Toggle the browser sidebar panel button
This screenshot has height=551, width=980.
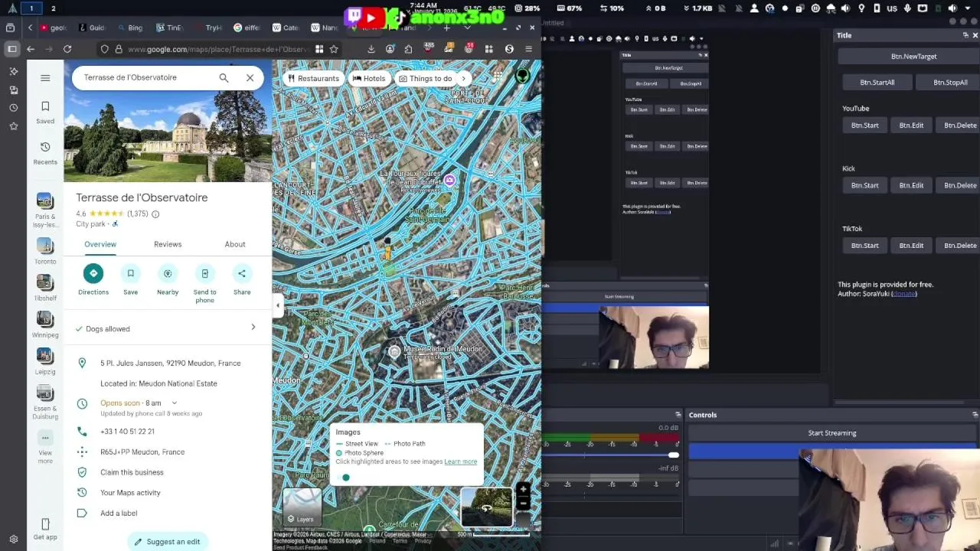pyautogui.click(x=11, y=49)
